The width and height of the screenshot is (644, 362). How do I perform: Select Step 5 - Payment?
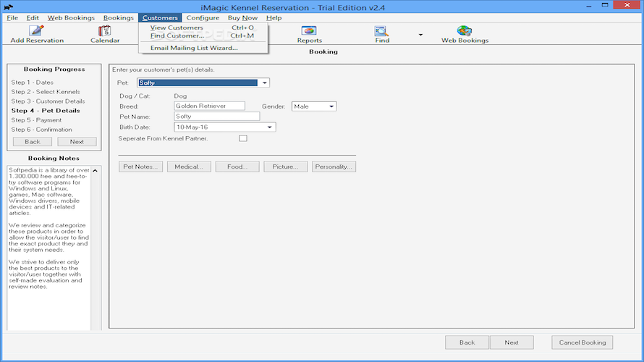tap(37, 120)
